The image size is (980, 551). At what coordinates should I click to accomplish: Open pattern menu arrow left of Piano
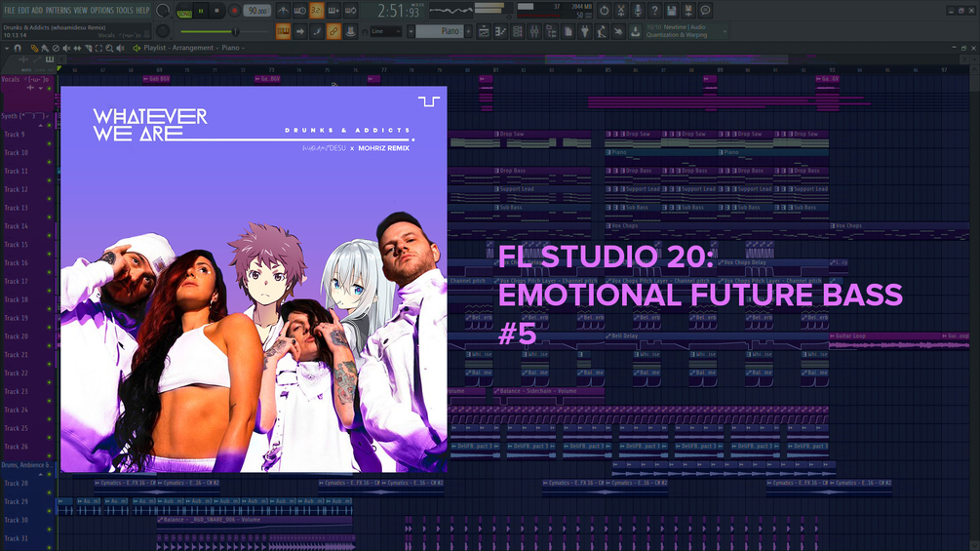(411, 31)
